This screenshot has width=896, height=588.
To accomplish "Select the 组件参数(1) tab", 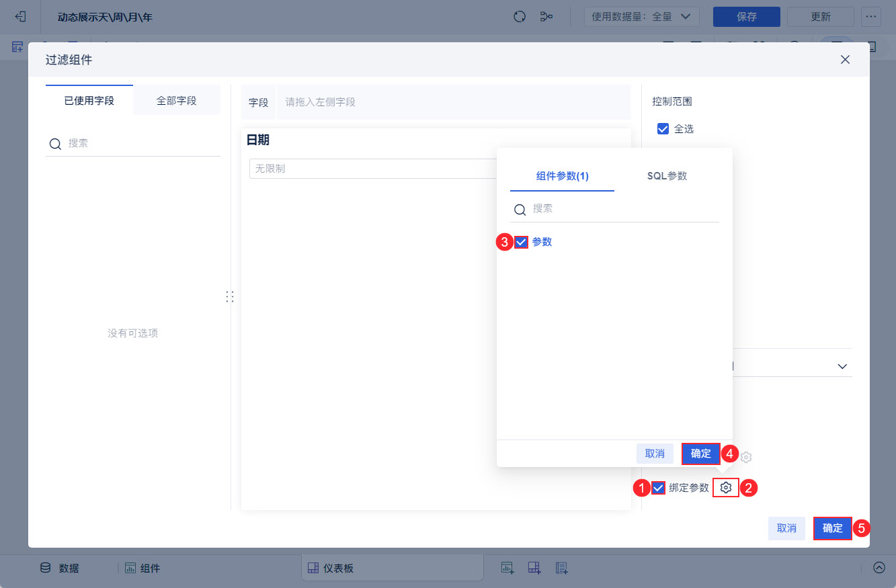I will 562,176.
